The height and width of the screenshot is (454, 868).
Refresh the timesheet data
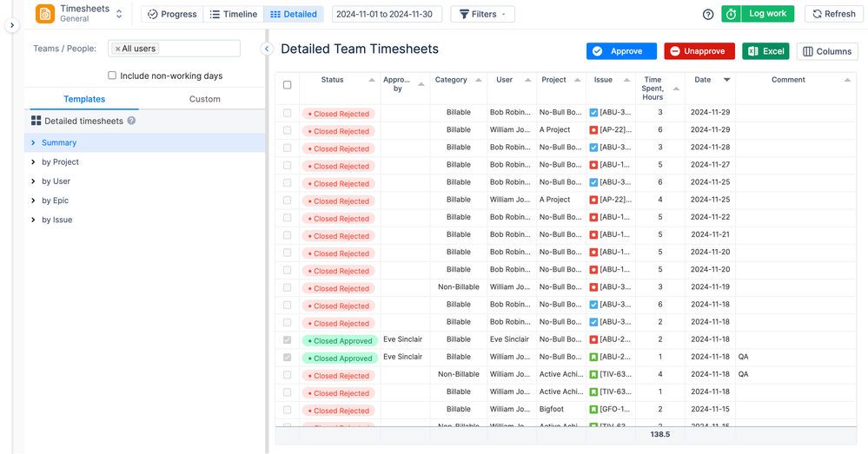[833, 15]
